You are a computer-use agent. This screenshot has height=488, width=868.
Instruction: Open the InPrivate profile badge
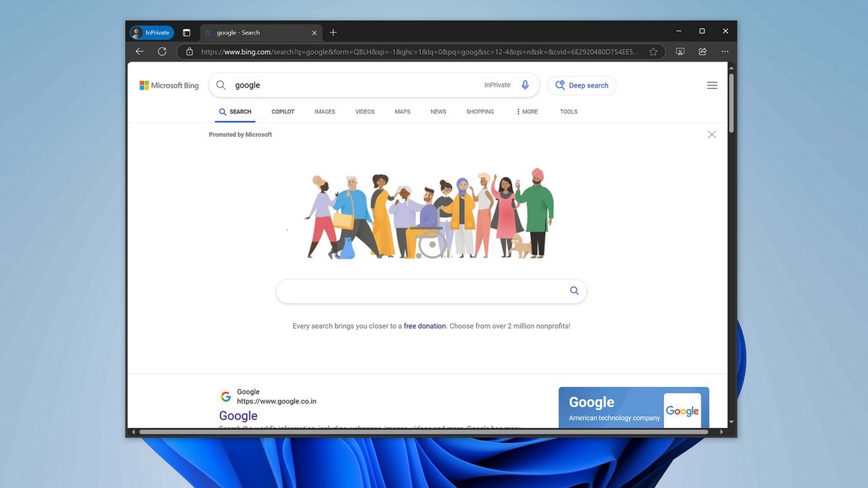click(152, 33)
